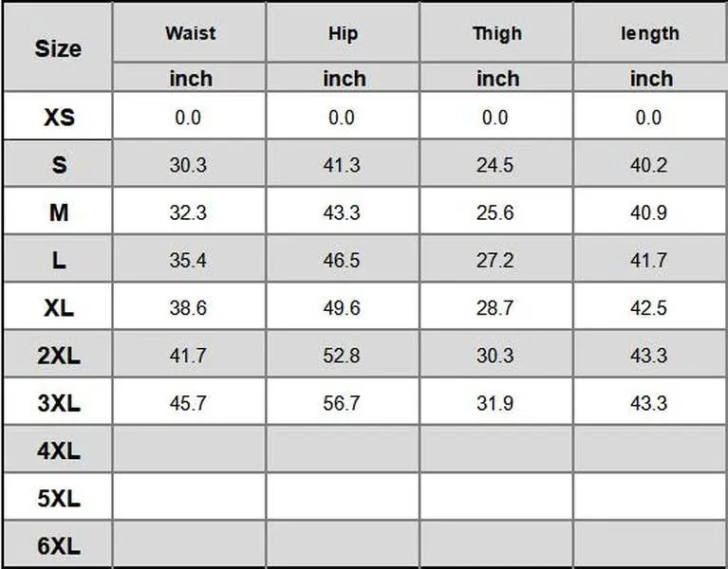Click the inch unit label under Waist

pyautogui.click(x=190, y=79)
